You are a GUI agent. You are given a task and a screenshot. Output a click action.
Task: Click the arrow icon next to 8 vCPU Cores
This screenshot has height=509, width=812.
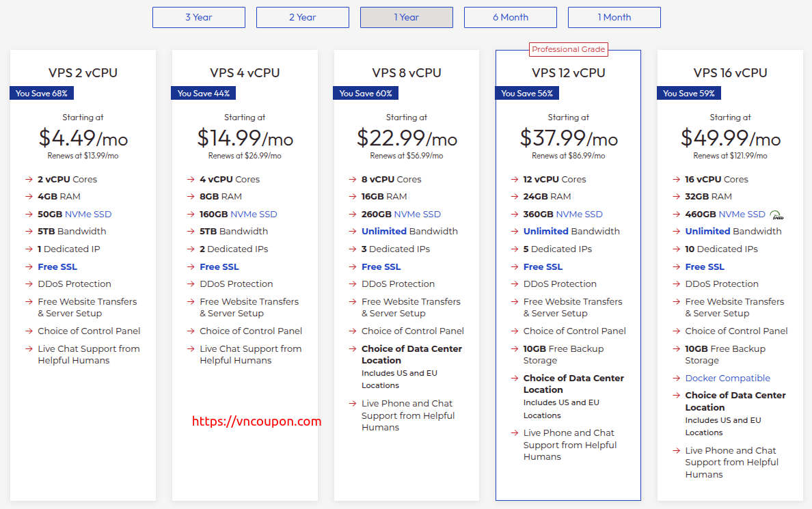coord(353,180)
